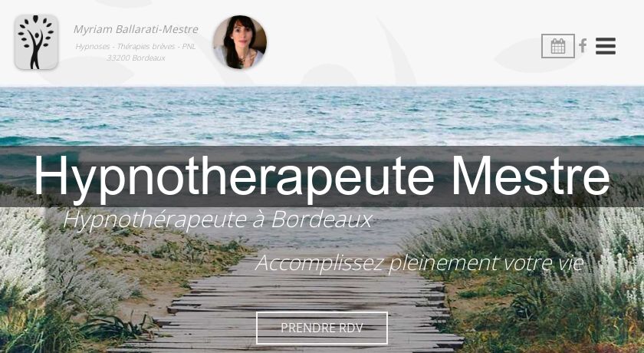Click the round portrait photo of Myriam
644x353 pixels.
pos(240,42)
